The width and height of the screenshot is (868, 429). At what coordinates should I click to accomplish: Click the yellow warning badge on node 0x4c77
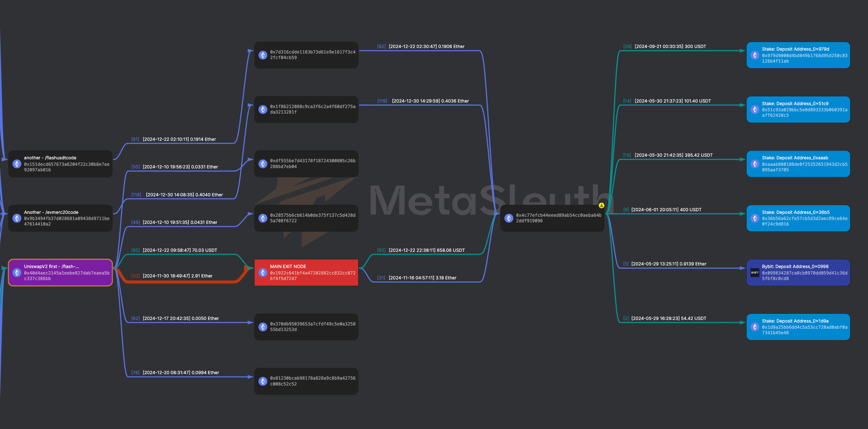601,205
